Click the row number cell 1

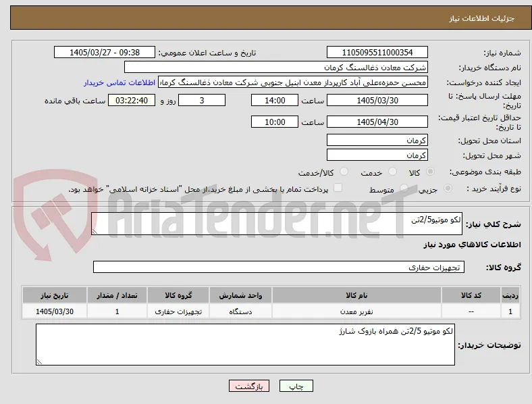tap(510, 311)
